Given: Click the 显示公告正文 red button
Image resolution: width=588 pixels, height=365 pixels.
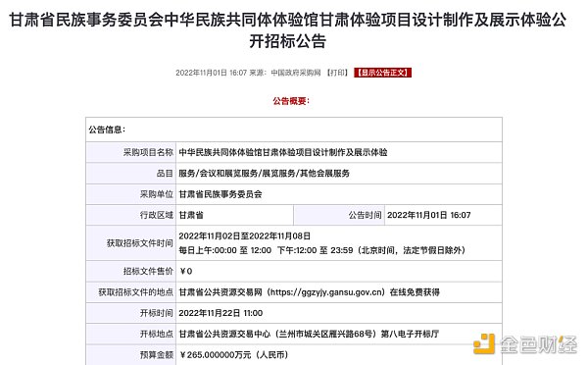Looking at the screenshot, I should pyautogui.click(x=382, y=73).
